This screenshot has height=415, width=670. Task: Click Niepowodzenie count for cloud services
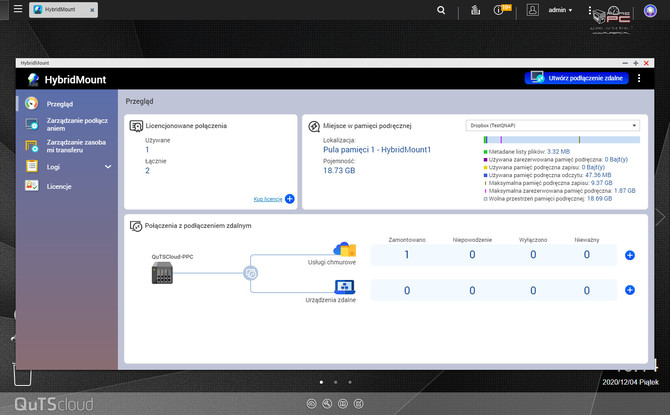tap(472, 255)
